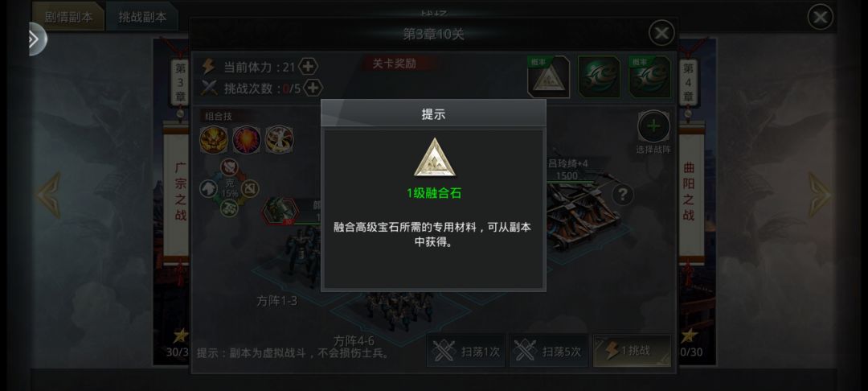Go to the next chapter with right arrow
The width and height of the screenshot is (868, 391).
pyautogui.click(x=819, y=195)
